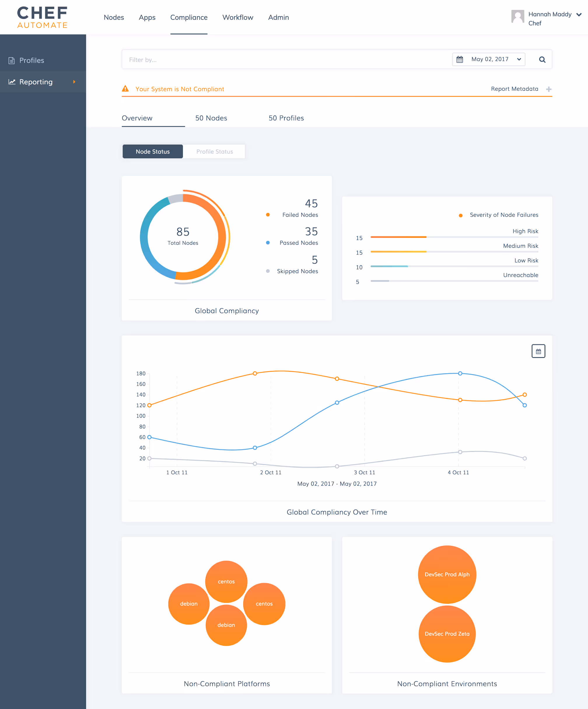Image resolution: width=588 pixels, height=709 pixels.
Task: Open the Admin menu
Action: (x=278, y=17)
